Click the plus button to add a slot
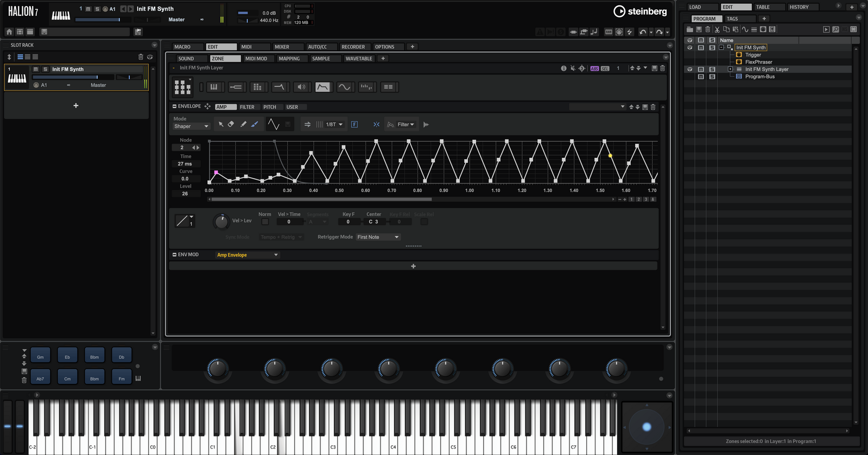Viewport: 868px width, 455px height. tap(76, 106)
